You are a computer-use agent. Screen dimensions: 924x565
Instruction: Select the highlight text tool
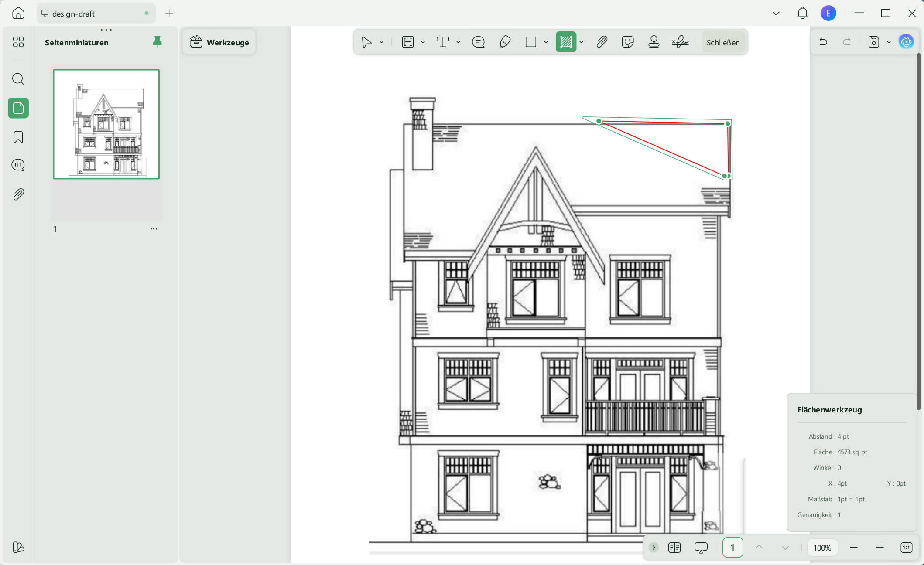point(407,42)
